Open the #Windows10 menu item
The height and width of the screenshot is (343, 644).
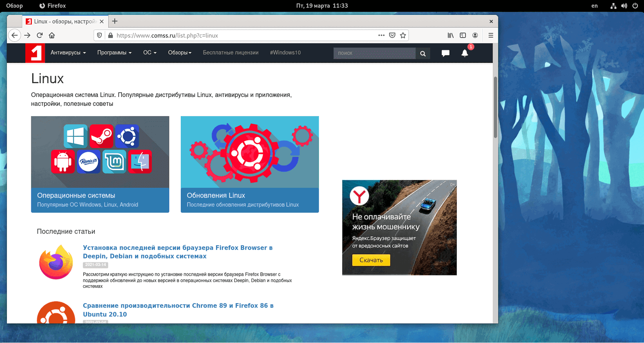click(286, 53)
